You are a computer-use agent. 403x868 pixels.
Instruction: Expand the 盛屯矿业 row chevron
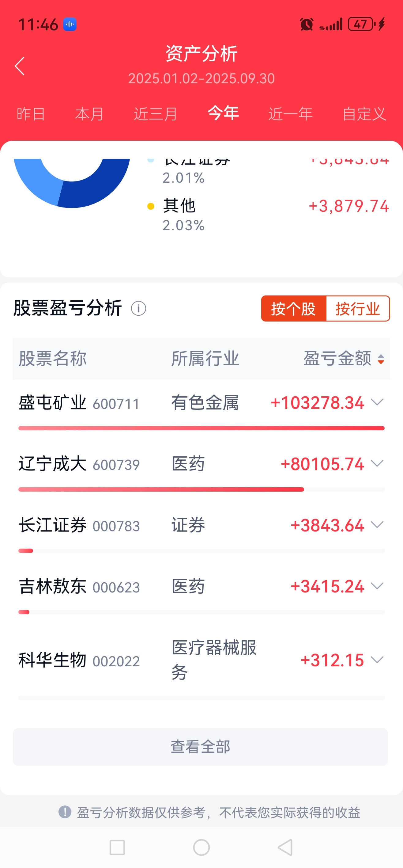377,402
